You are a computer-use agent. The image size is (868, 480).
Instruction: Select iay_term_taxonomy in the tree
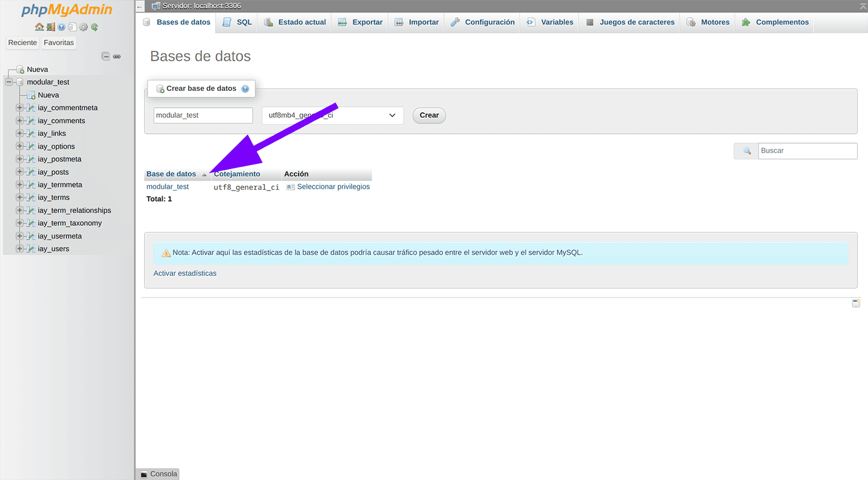pyautogui.click(x=70, y=223)
